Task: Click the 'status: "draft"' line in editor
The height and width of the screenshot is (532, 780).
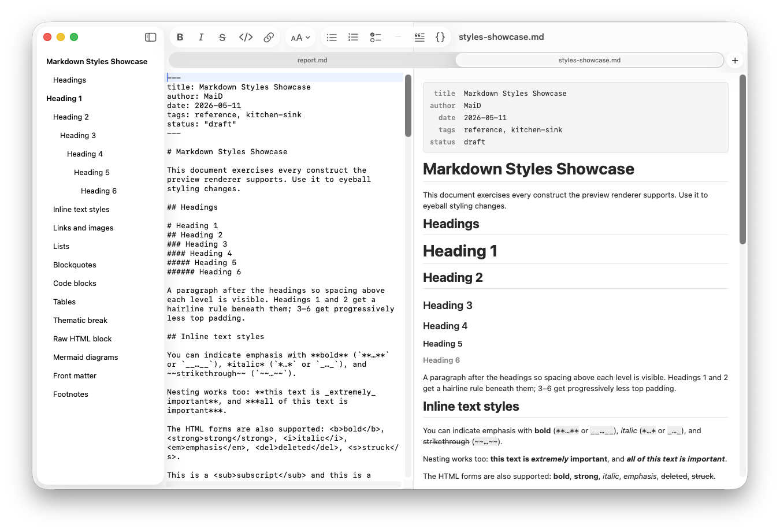Action: pyautogui.click(x=202, y=124)
